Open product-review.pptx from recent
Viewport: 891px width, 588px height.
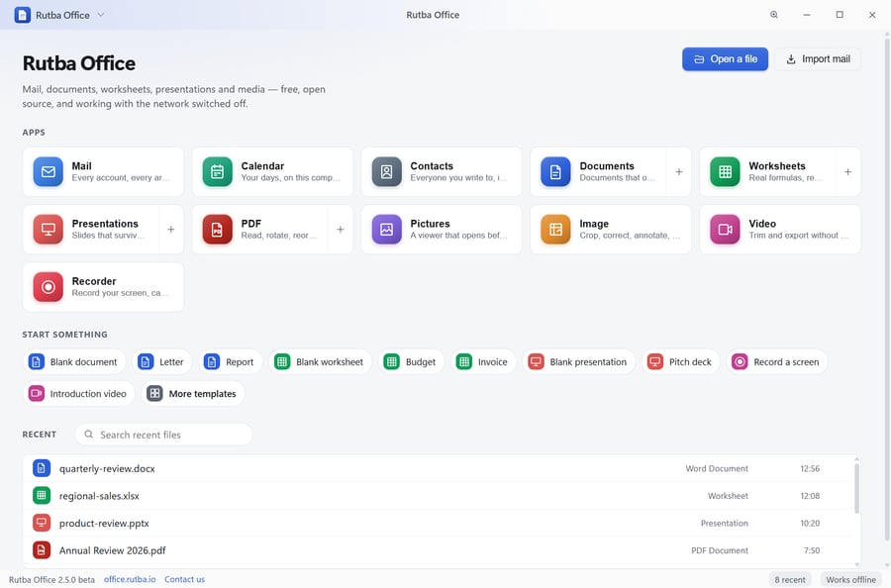point(438,524)
